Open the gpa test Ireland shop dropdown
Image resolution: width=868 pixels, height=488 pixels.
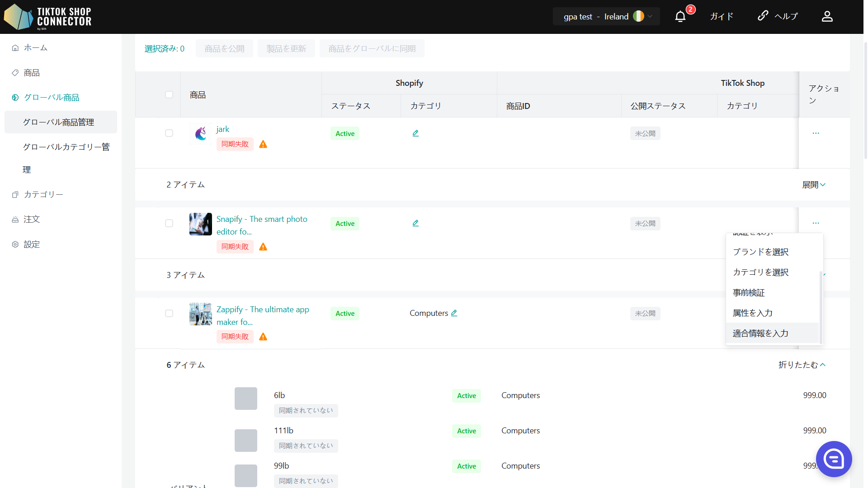606,17
